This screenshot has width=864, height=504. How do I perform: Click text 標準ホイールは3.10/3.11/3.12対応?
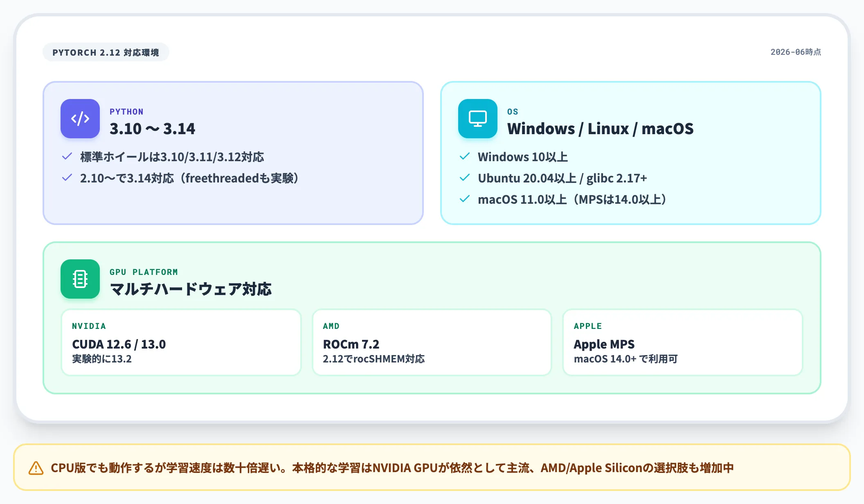tap(172, 157)
